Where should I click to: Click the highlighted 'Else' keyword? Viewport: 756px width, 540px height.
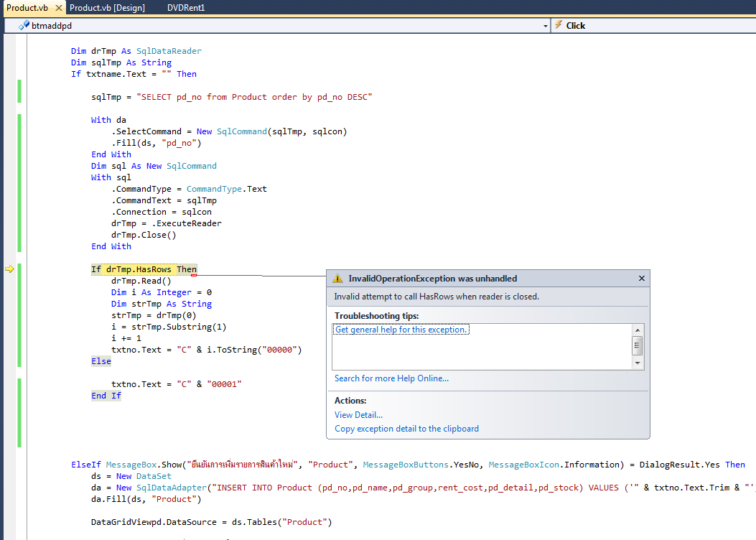click(x=101, y=361)
